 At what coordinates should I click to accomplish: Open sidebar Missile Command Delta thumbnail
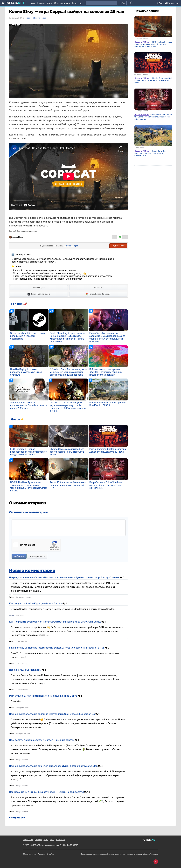tap(153, 63)
